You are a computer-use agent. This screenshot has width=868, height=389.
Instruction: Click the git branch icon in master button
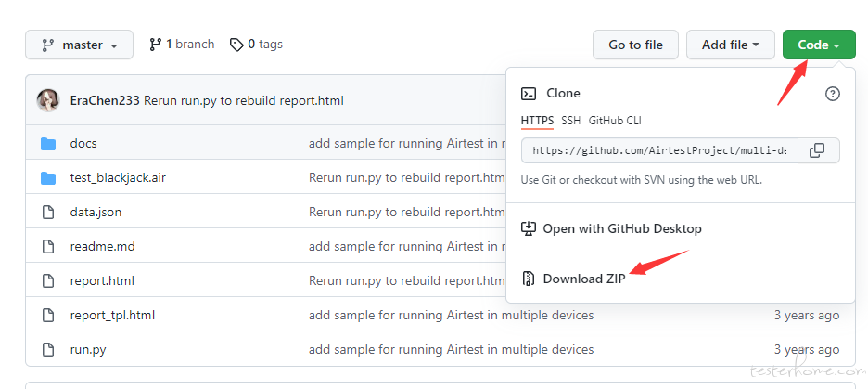pos(47,45)
